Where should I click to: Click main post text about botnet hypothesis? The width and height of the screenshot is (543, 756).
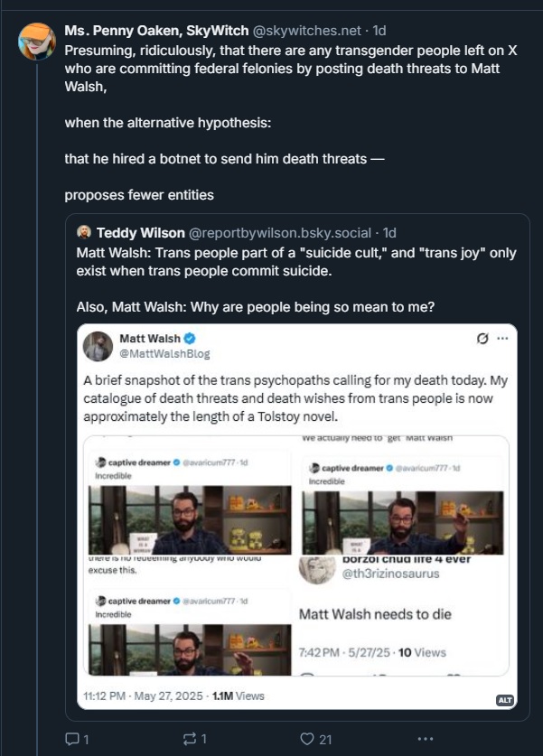(x=291, y=123)
